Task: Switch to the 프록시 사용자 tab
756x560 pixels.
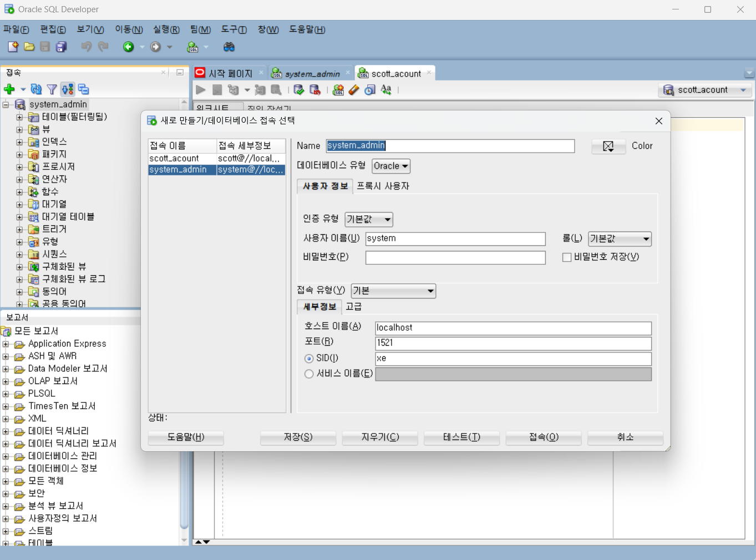Action: (x=383, y=186)
